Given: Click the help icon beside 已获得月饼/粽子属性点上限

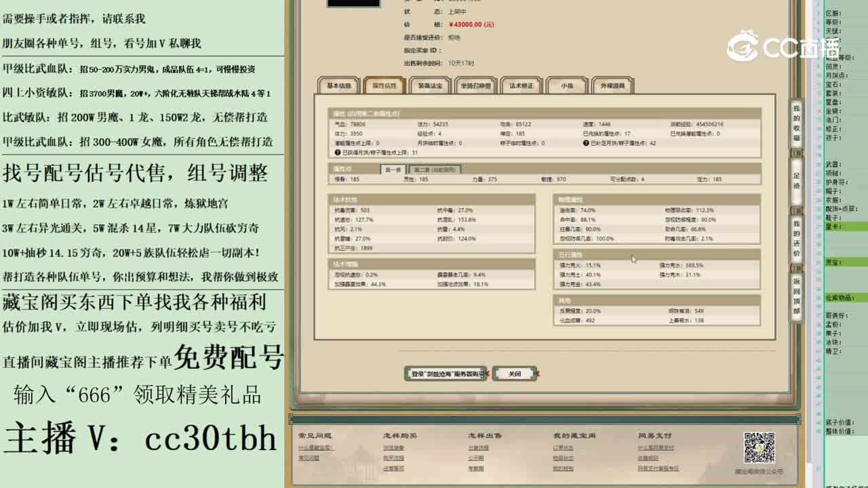Looking at the screenshot, I should 336,152.
